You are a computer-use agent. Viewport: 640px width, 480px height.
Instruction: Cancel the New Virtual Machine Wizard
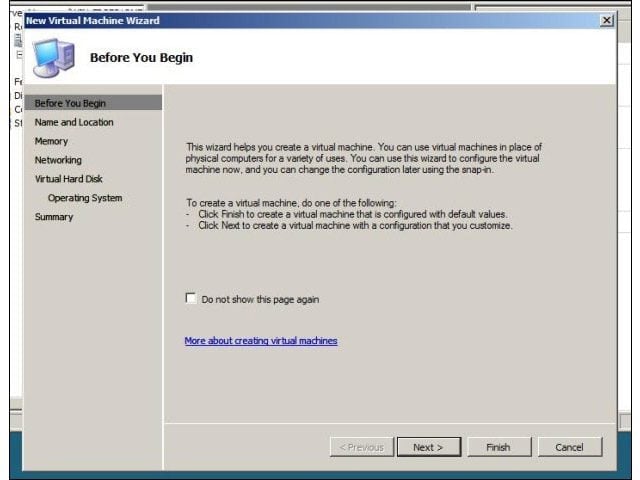569,447
